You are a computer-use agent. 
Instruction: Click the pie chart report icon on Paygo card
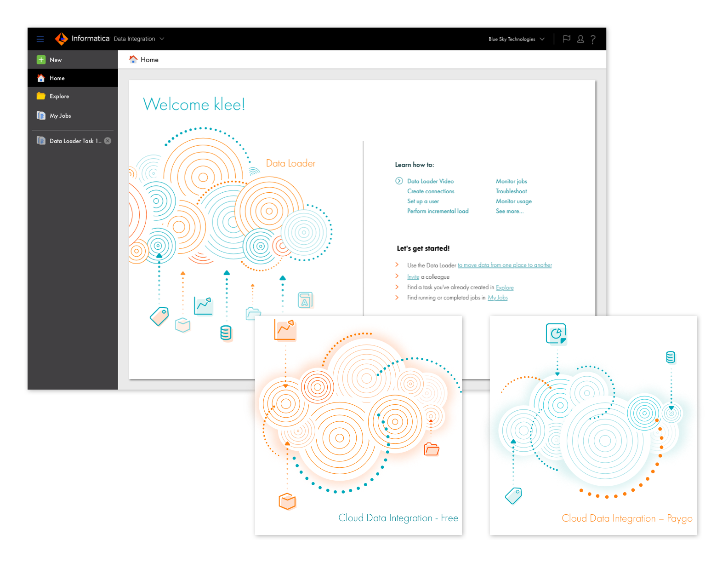[x=556, y=333]
